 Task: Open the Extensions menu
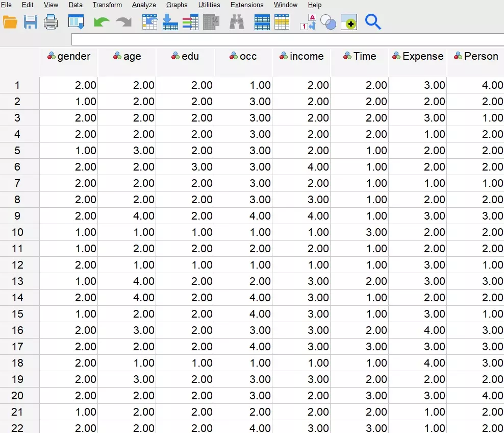(247, 5)
